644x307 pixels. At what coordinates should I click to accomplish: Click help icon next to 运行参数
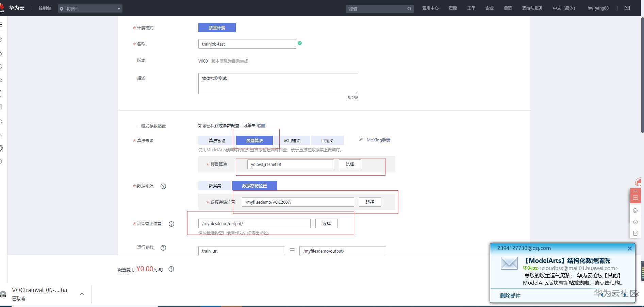(163, 248)
